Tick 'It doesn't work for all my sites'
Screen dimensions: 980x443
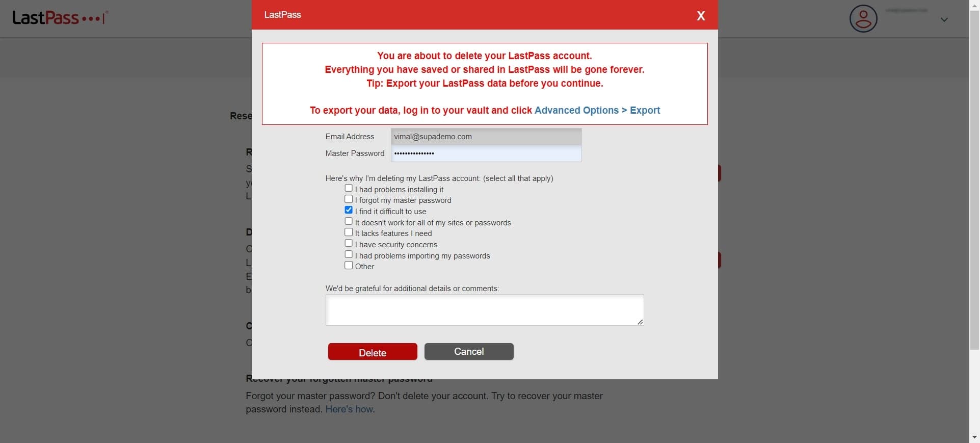(x=349, y=221)
